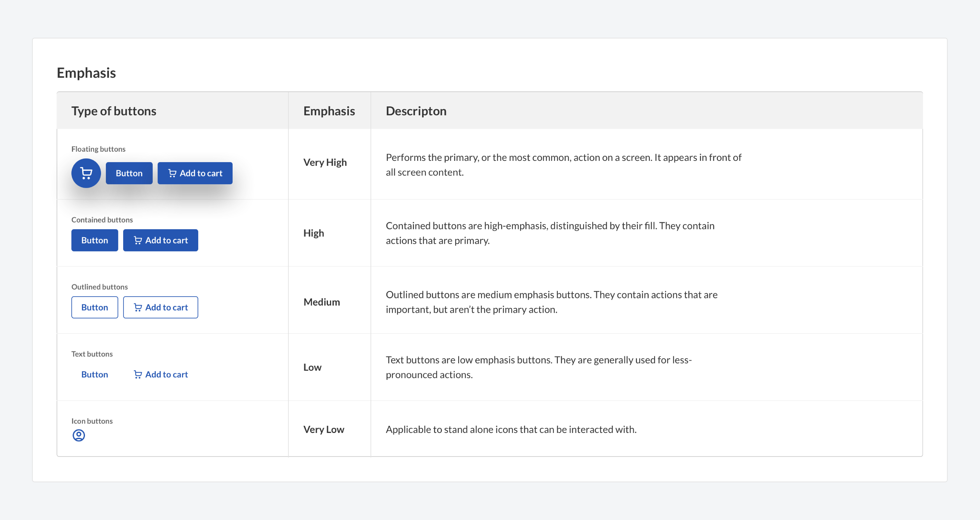Click the contained blue Button
The width and height of the screenshot is (980, 520).
(x=94, y=240)
